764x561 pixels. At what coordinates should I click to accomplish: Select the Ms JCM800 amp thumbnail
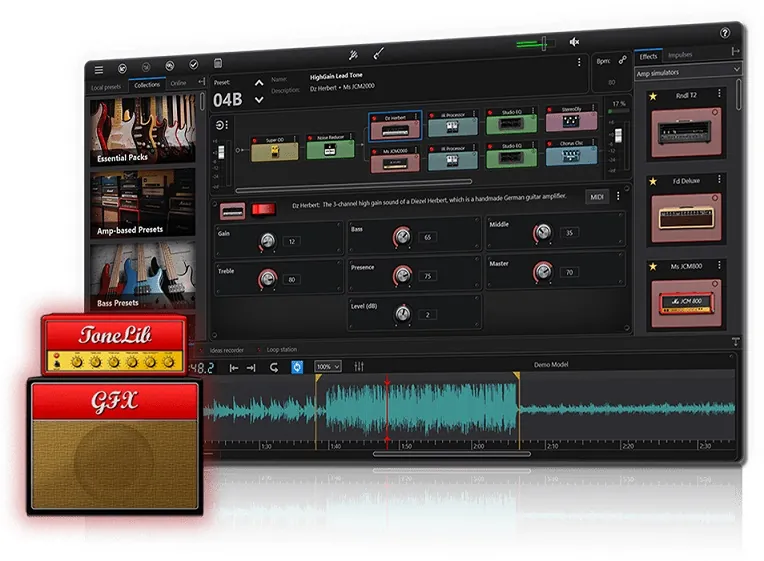(686, 303)
